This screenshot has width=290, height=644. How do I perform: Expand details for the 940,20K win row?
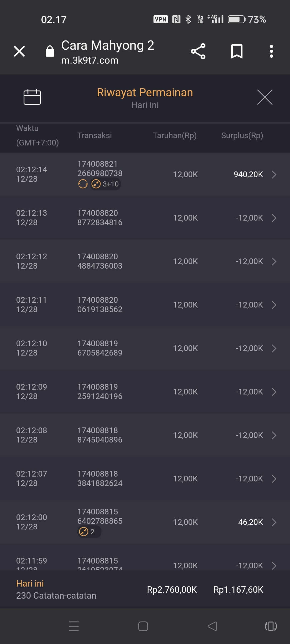tap(274, 174)
